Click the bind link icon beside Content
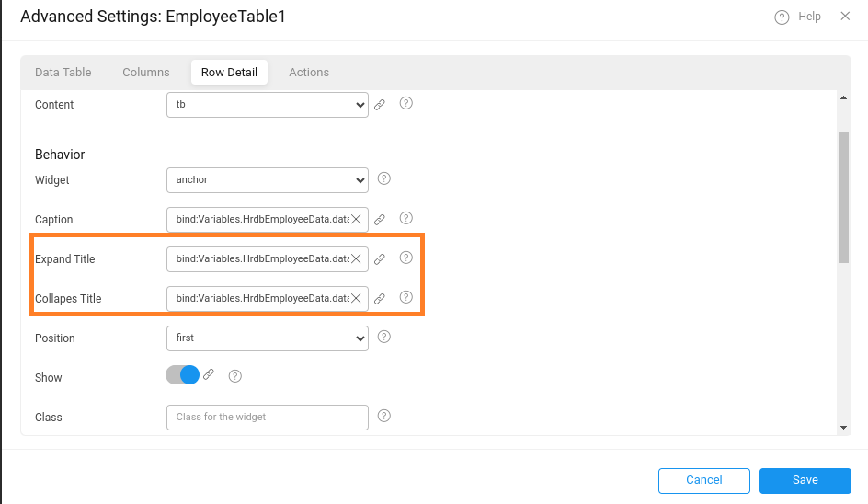The width and height of the screenshot is (868, 504). [x=380, y=105]
